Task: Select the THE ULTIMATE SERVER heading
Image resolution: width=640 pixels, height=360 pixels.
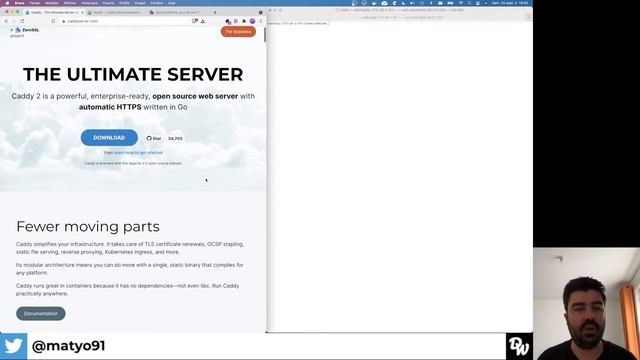Action: pos(133,74)
